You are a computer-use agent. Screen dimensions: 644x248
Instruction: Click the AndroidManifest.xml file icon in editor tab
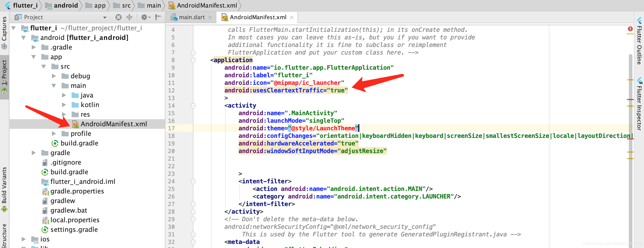click(224, 17)
